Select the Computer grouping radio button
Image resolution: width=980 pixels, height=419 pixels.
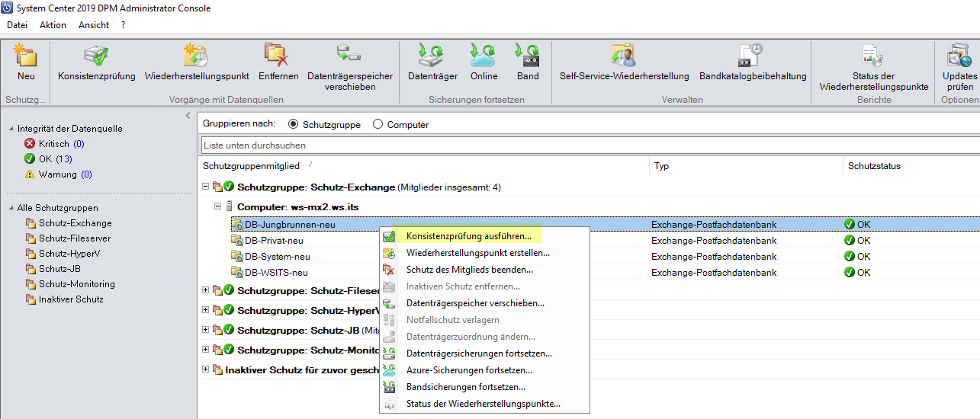pyautogui.click(x=378, y=124)
